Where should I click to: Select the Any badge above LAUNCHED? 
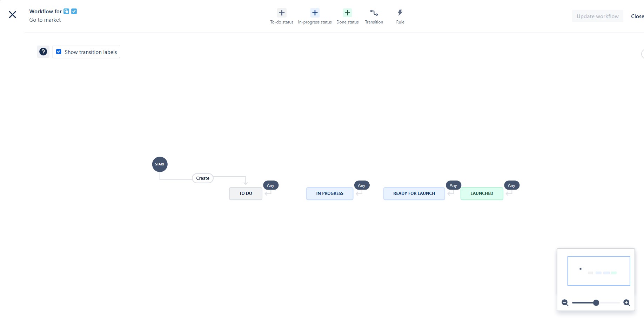[x=511, y=185]
